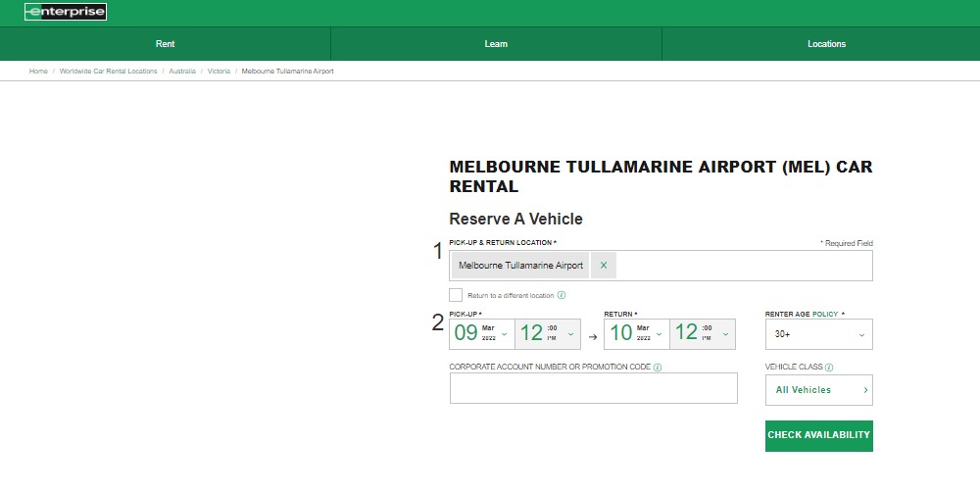The width and height of the screenshot is (980, 493).
Task: Click the promotion code input field
Action: click(x=593, y=388)
